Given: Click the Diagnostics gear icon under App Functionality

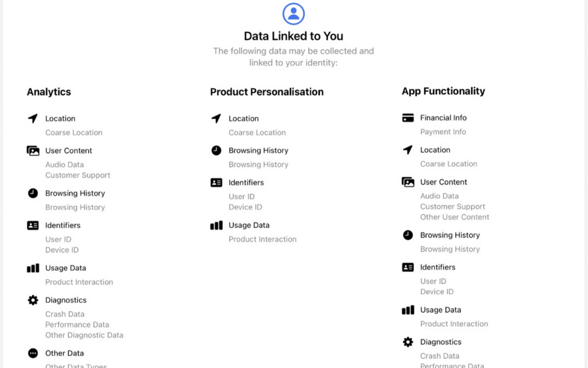Looking at the screenshot, I should point(408,342).
